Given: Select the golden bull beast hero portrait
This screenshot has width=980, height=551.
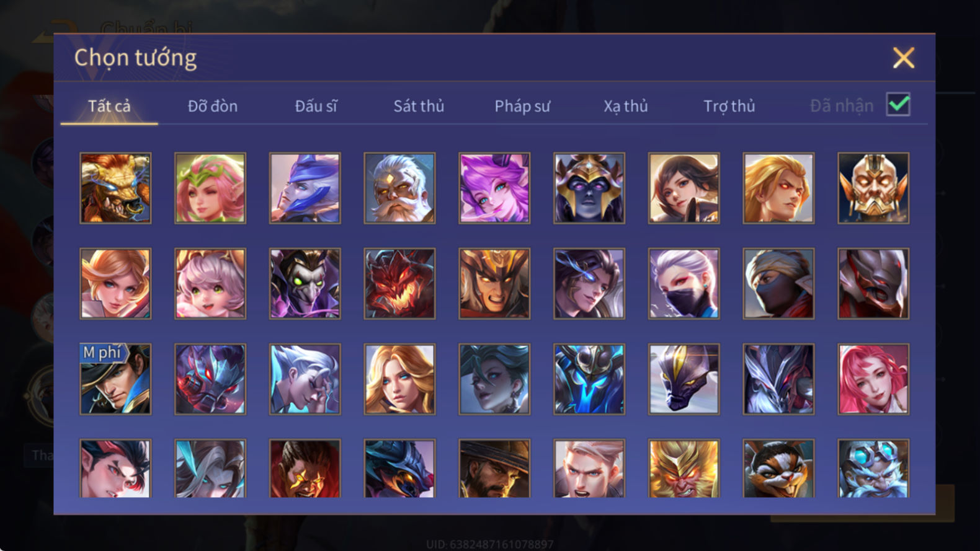Looking at the screenshot, I should [115, 188].
